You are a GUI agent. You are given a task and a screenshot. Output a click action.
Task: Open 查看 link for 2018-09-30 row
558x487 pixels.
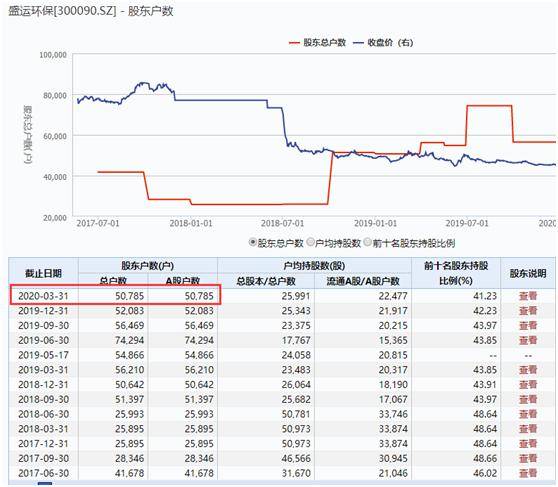coord(528,399)
